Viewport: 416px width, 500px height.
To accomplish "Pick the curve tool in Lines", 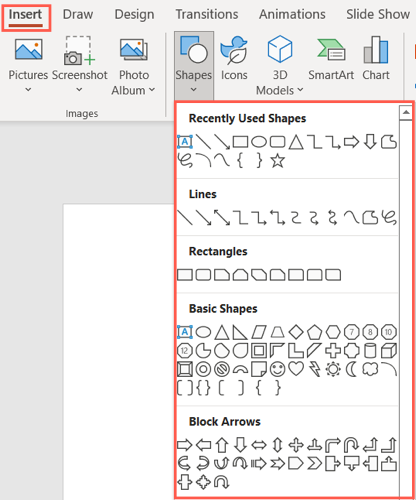I will click(x=351, y=218).
